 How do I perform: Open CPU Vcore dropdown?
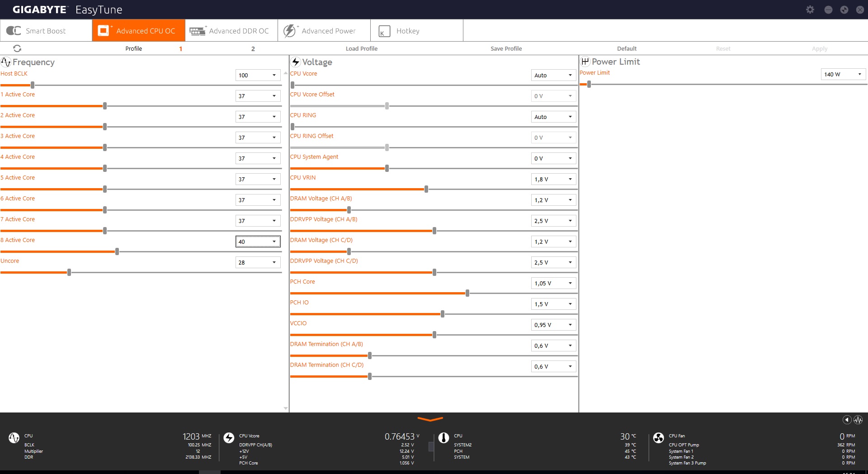(x=554, y=75)
